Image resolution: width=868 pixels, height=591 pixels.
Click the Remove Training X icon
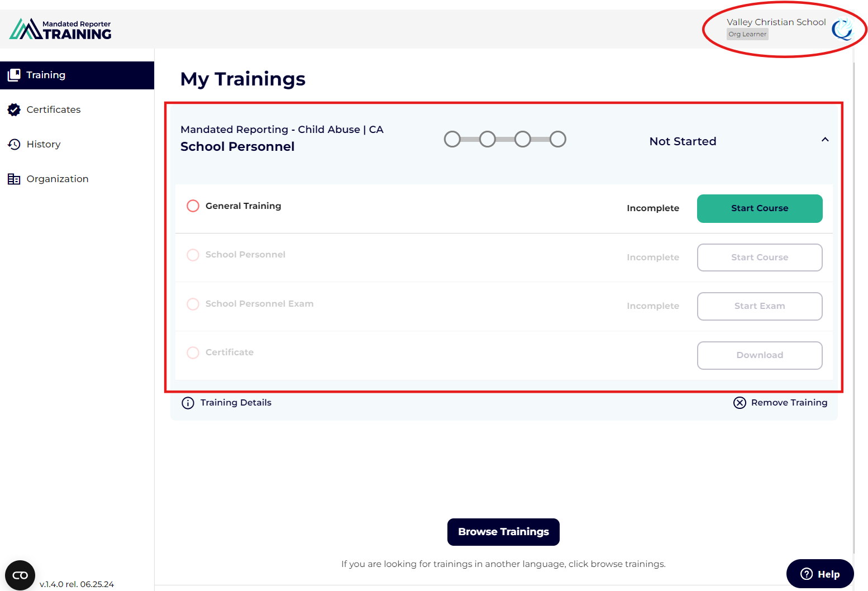coord(740,403)
